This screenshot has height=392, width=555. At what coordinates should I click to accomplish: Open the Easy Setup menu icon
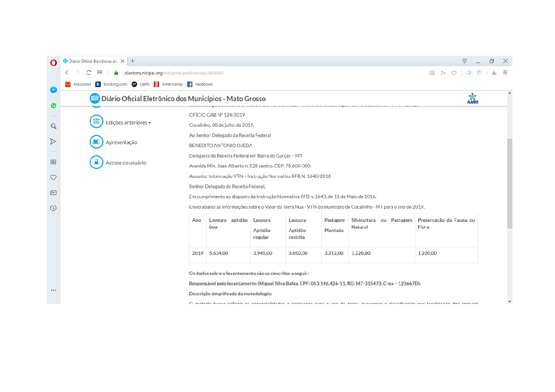pyautogui.click(x=505, y=73)
